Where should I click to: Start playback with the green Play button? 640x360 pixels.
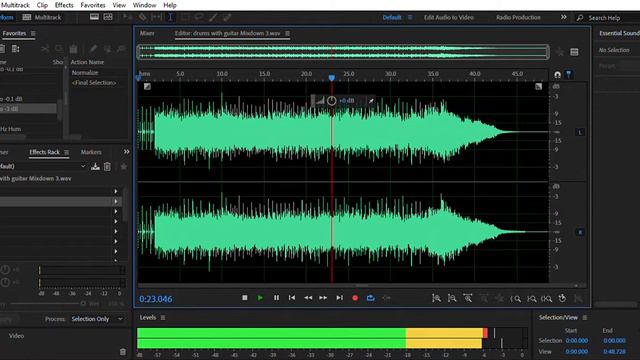[x=260, y=298]
